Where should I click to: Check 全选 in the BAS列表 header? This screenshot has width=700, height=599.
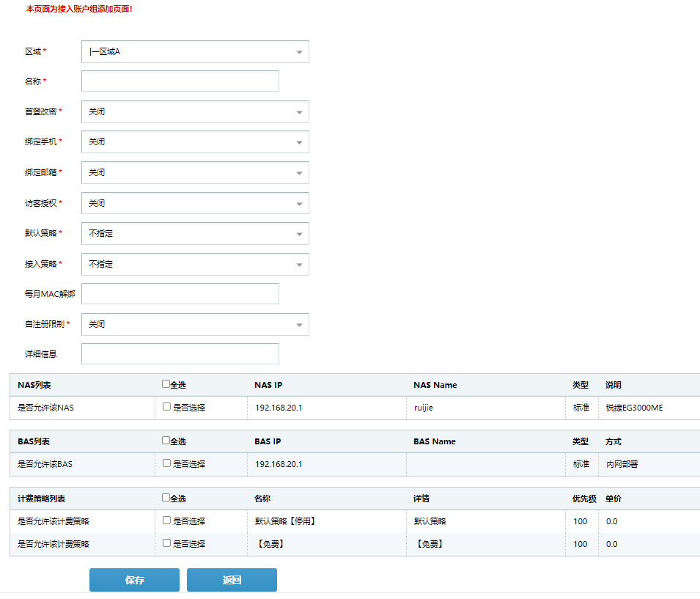tap(166, 441)
